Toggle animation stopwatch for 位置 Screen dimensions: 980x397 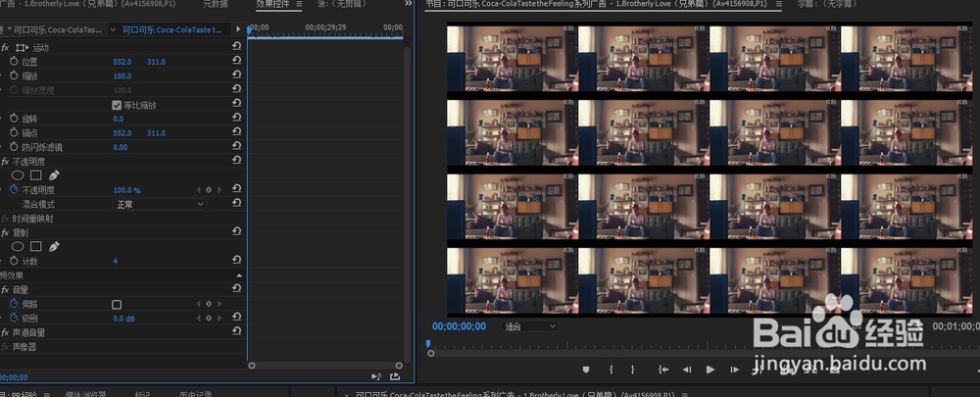coord(14,62)
